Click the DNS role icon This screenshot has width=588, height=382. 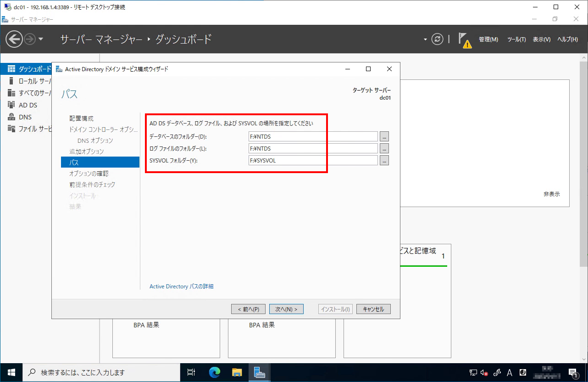tap(11, 117)
